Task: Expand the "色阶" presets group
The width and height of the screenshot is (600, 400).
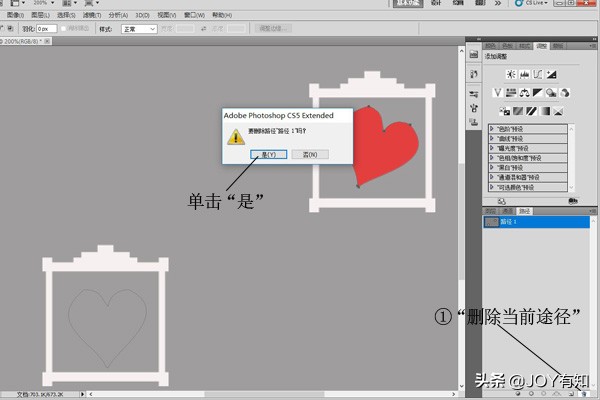Action: point(491,129)
